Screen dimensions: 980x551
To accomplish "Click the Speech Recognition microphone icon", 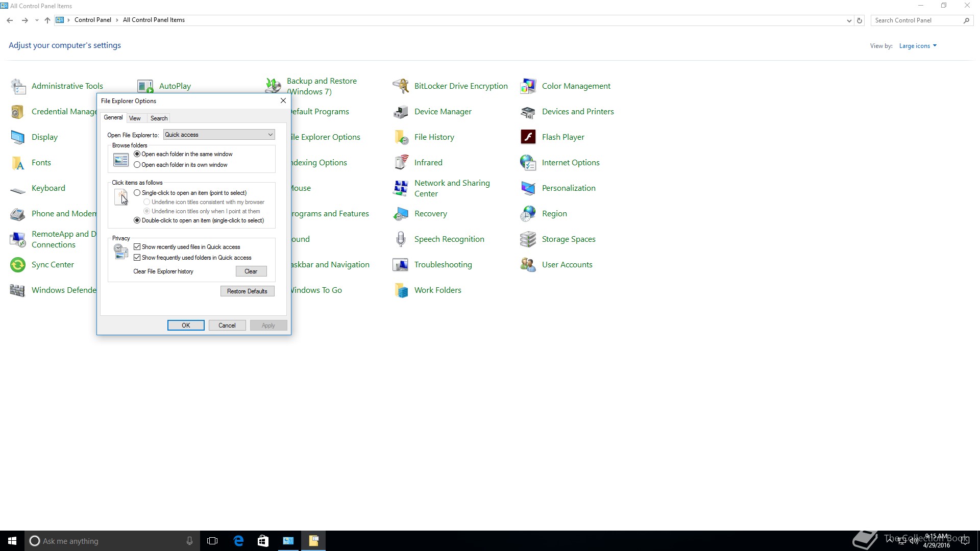I will pos(401,239).
